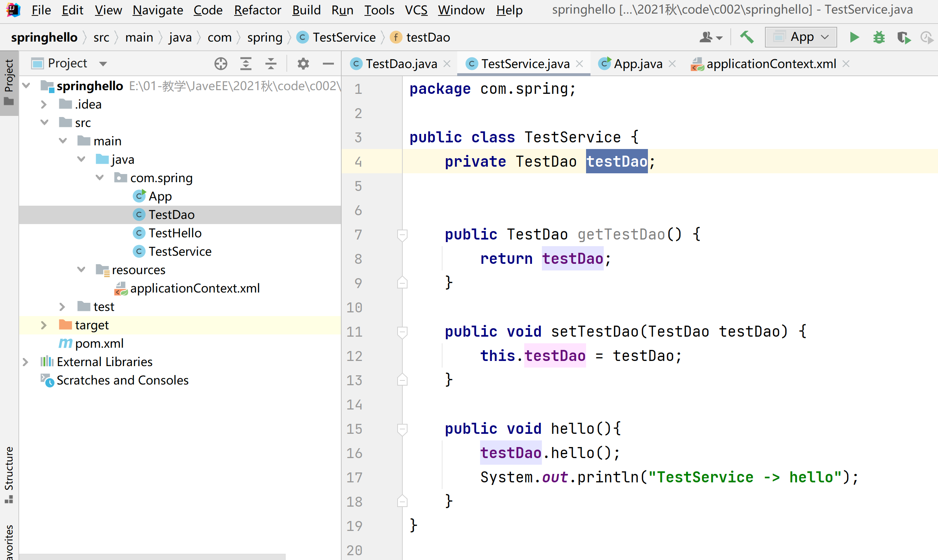The image size is (938, 560).
Task: Click the Build project hammer icon
Action: 747,38
